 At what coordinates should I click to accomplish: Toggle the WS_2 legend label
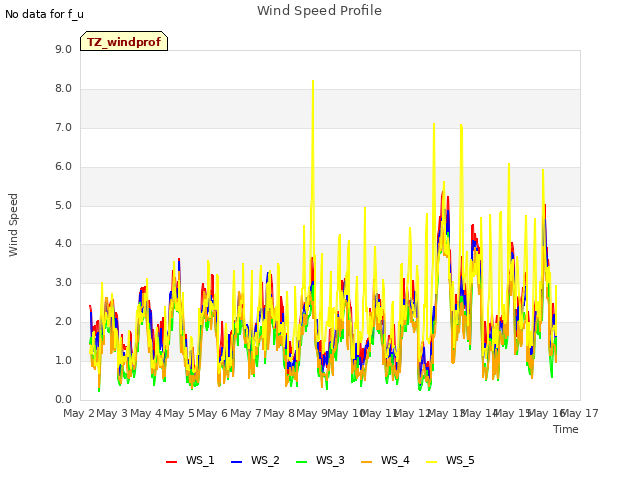pyautogui.click(x=265, y=460)
